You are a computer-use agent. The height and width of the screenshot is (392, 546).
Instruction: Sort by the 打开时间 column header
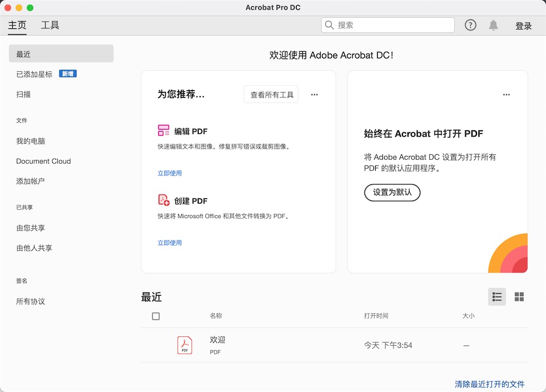pyautogui.click(x=376, y=316)
